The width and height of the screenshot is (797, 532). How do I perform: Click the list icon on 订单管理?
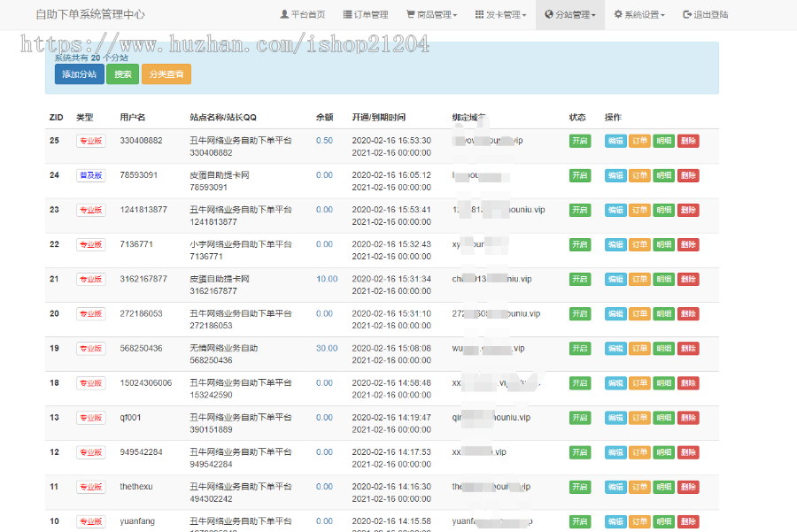(346, 14)
